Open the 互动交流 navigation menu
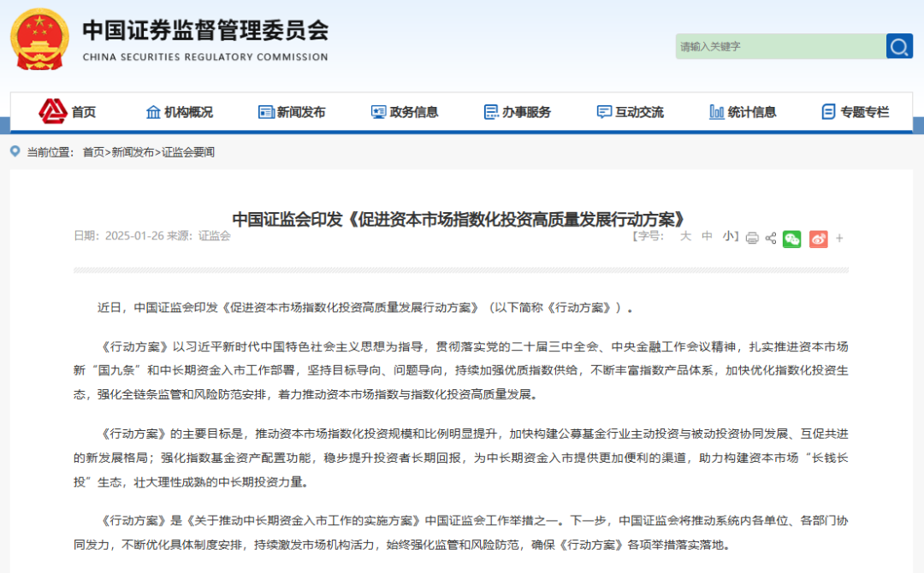Image resolution: width=924 pixels, height=573 pixels. [x=639, y=112]
